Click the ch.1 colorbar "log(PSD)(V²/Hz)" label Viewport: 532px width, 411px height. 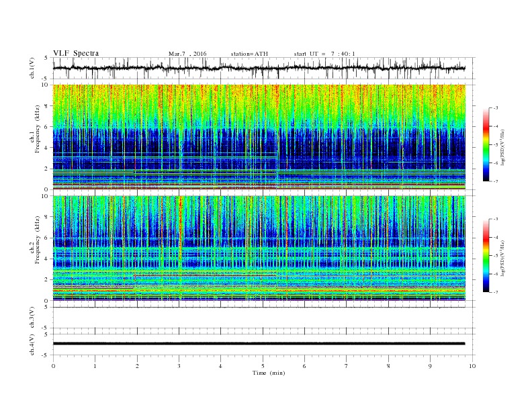502,147
